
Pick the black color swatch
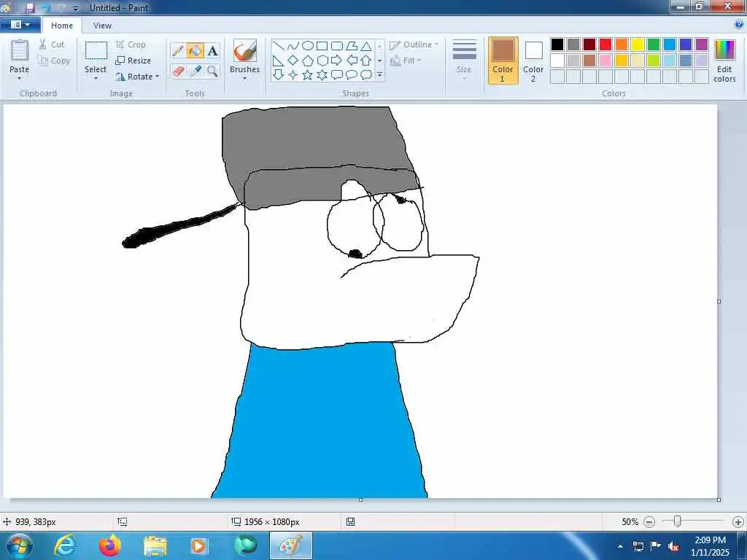pos(557,44)
